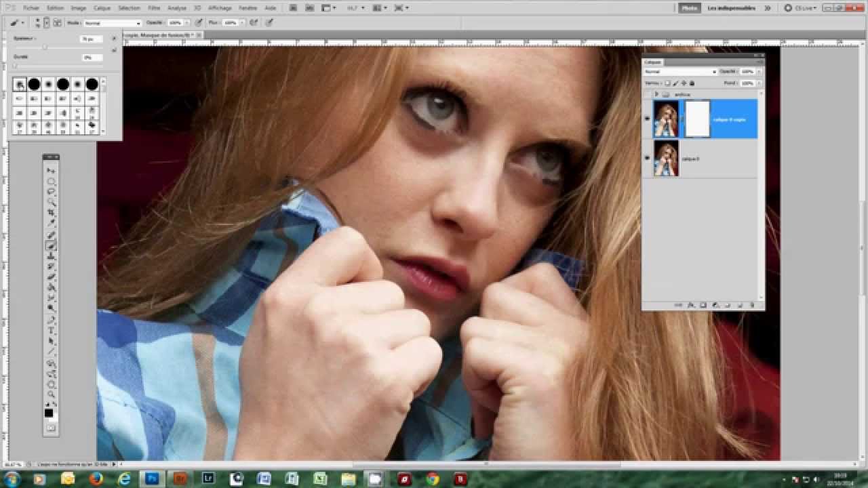Select the layer mask thumbnail
This screenshot has width=868, height=488.
pyautogui.click(x=697, y=119)
